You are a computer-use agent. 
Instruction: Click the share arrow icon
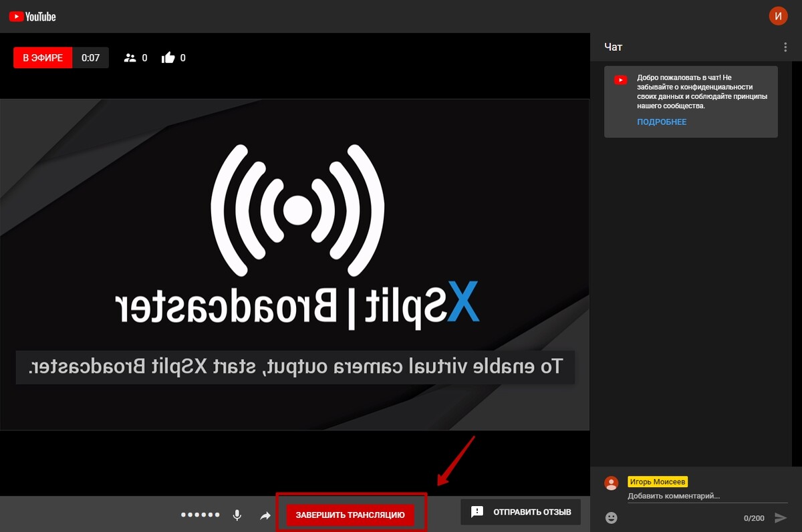(265, 515)
